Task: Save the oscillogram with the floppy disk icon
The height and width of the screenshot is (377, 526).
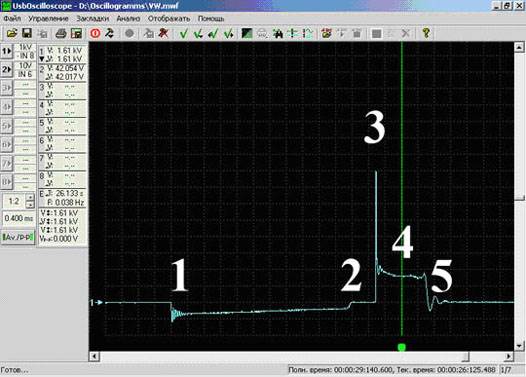Action: [x=27, y=33]
